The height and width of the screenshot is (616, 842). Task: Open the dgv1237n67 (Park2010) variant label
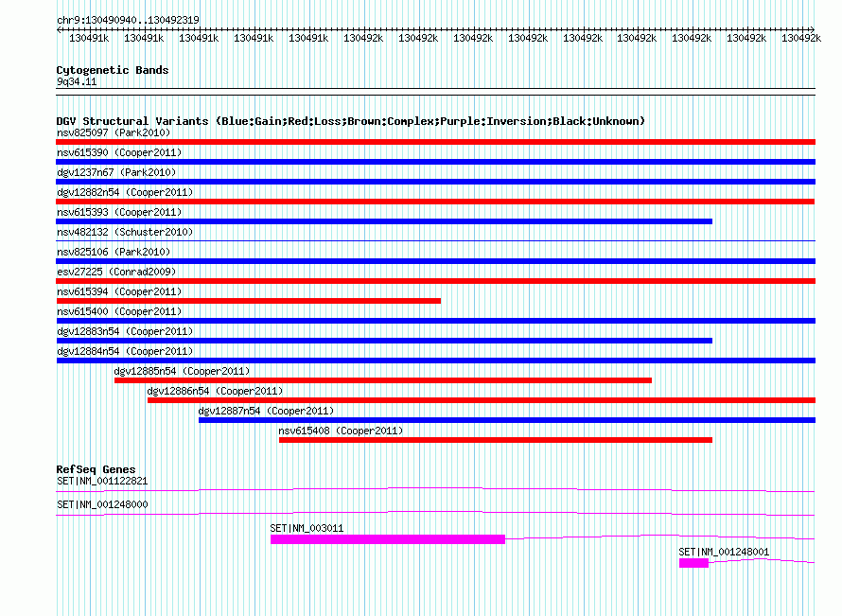pyautogui.click(x=116, y=172)
